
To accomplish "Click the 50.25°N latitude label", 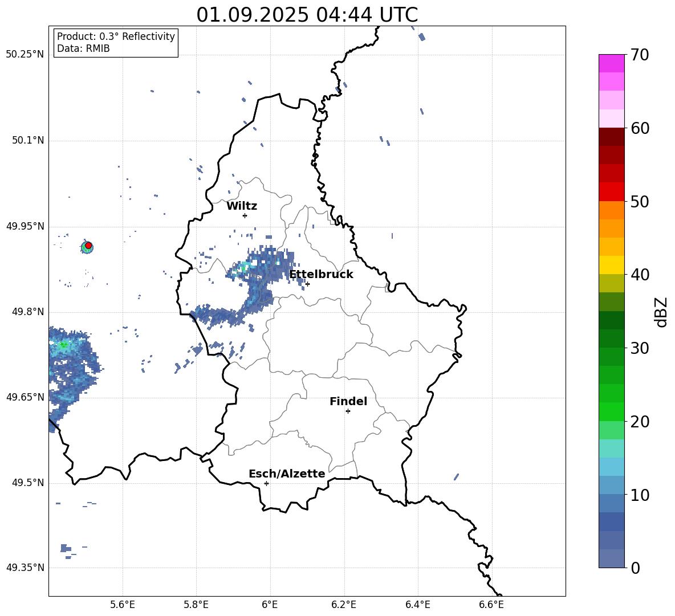I will (x=25, y=55).
